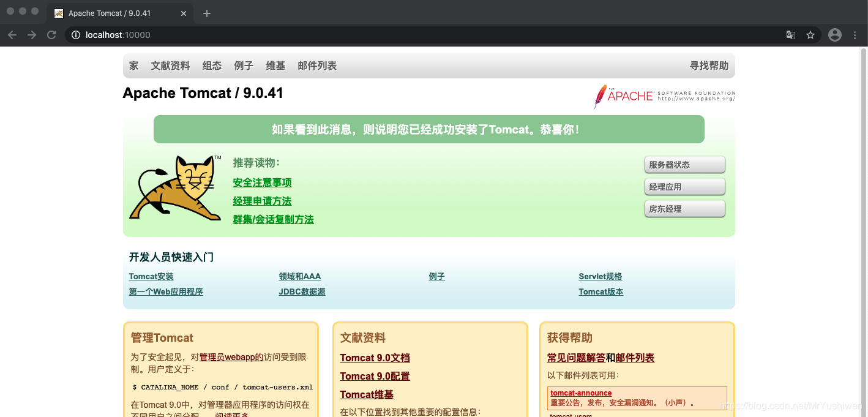
Task: Open the Tomcat 9.0配置 link
Action: [375, 376]
